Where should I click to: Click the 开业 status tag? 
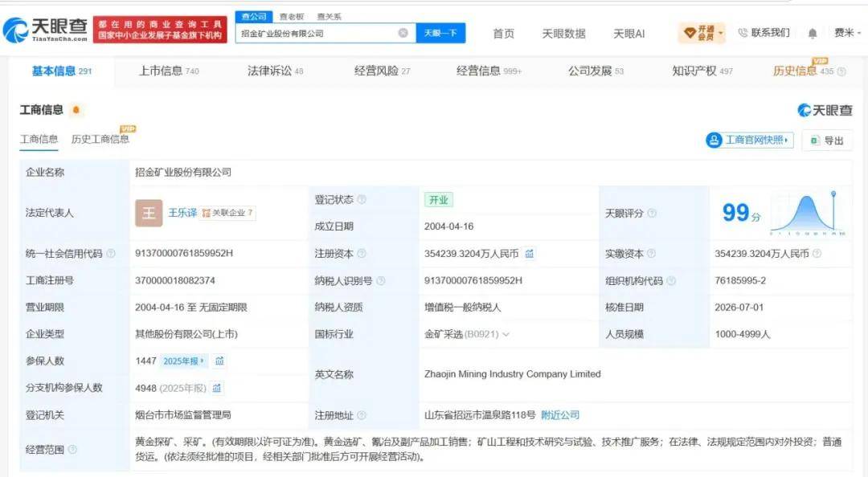[x=439, y=200]
